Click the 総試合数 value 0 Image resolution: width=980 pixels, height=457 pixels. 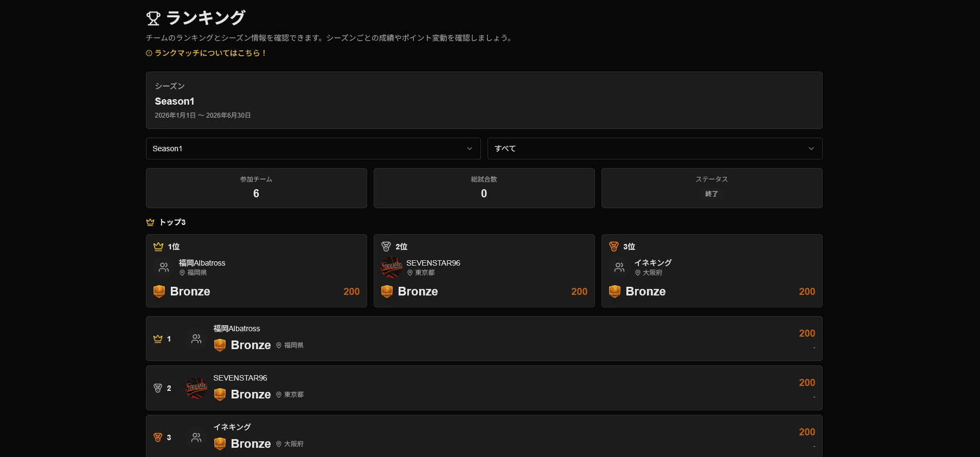[x=484, y=194]
